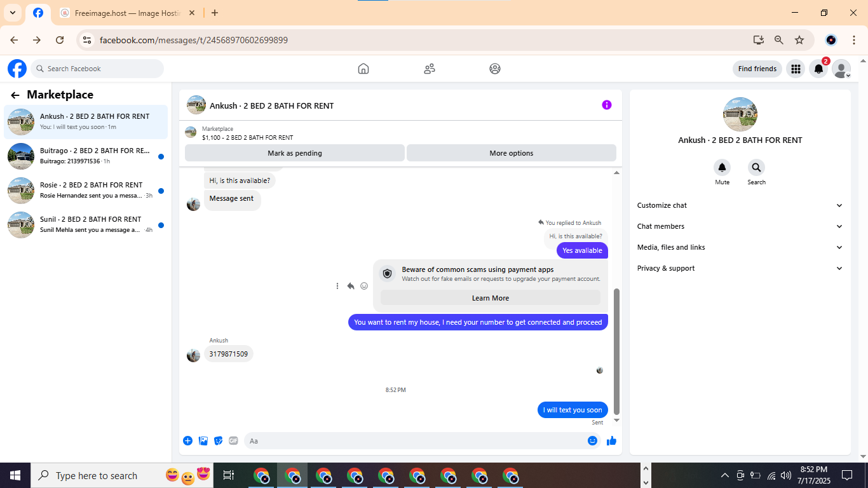
Task: Go to Facebook Home icon in top navigation
Action: (x=363, y=69)
